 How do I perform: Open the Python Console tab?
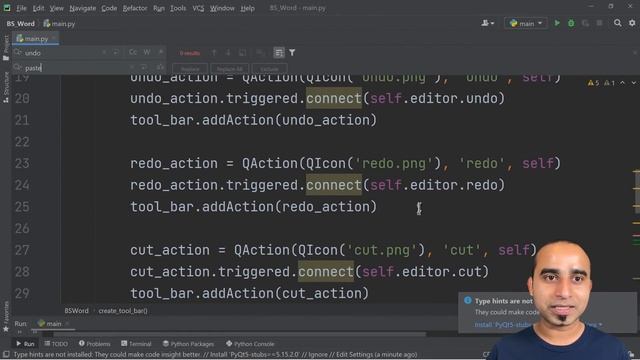[250, 344]
